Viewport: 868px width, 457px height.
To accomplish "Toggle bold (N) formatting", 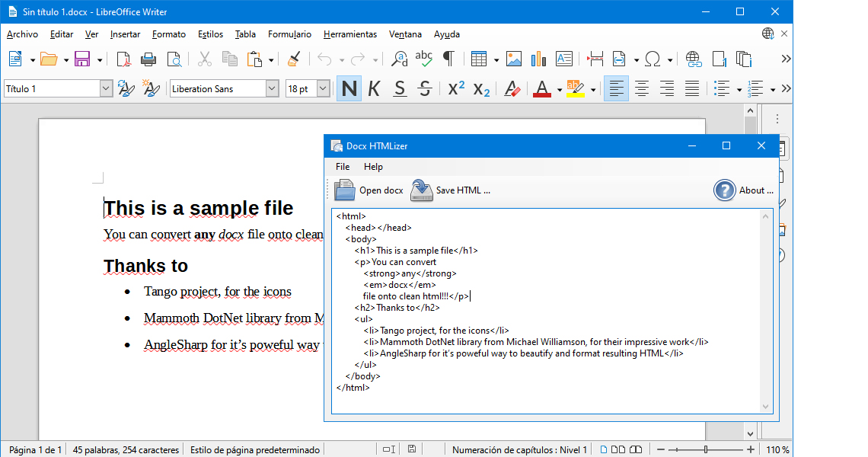I will (349, 88).
